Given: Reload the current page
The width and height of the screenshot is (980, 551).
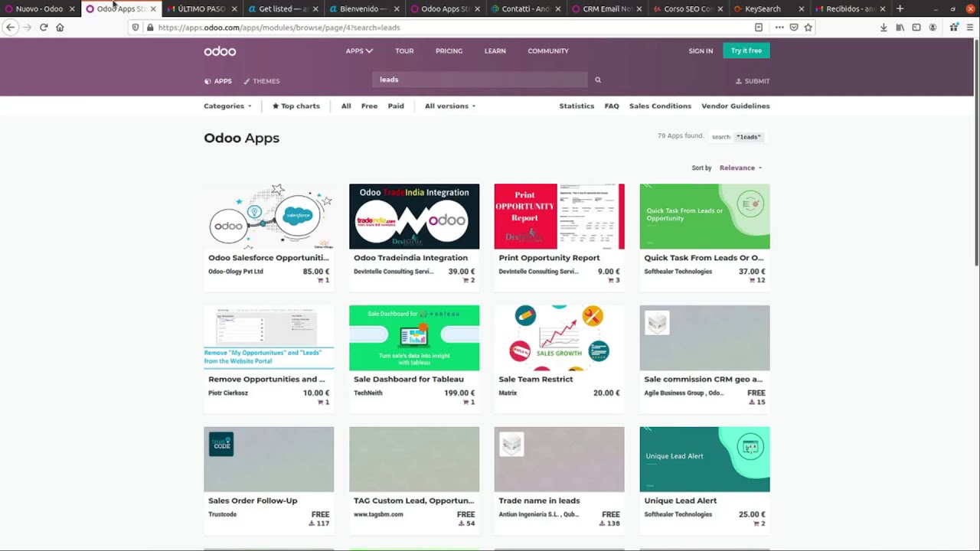Looking at the screenshot, I should (44, 27).
